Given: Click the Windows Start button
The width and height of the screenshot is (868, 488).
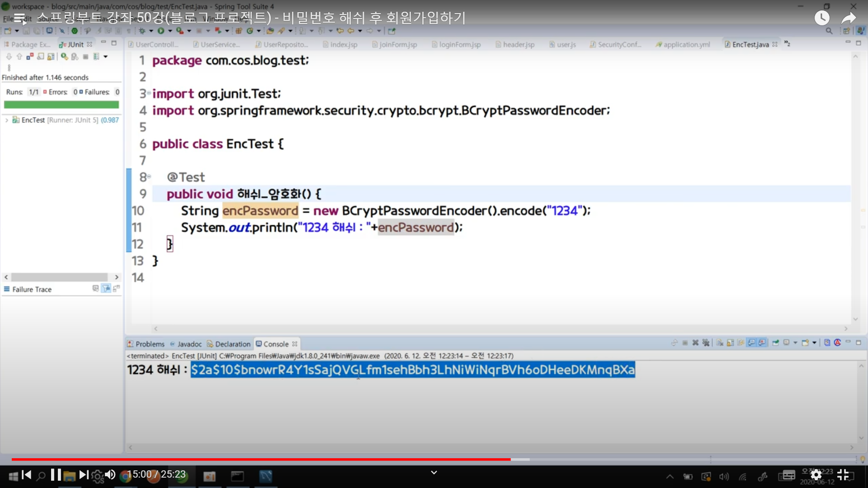Looking at the screenshot, I should tap(14, 476).
